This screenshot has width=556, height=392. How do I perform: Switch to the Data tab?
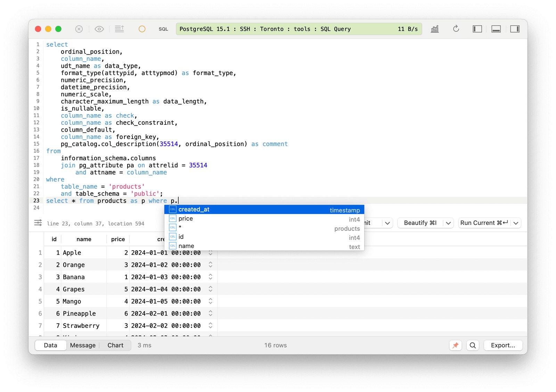[x=50, y=345]
